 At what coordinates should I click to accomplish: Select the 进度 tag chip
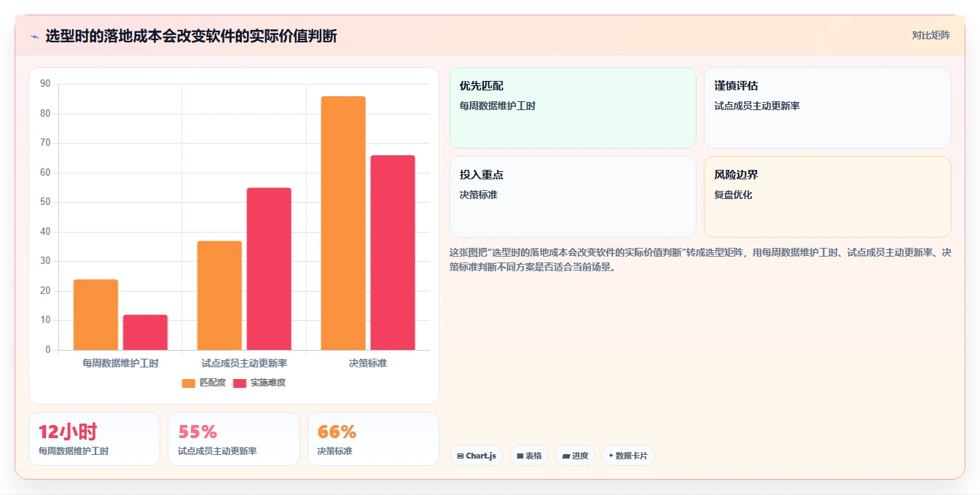pyautogui.click(x=575, y=456)
